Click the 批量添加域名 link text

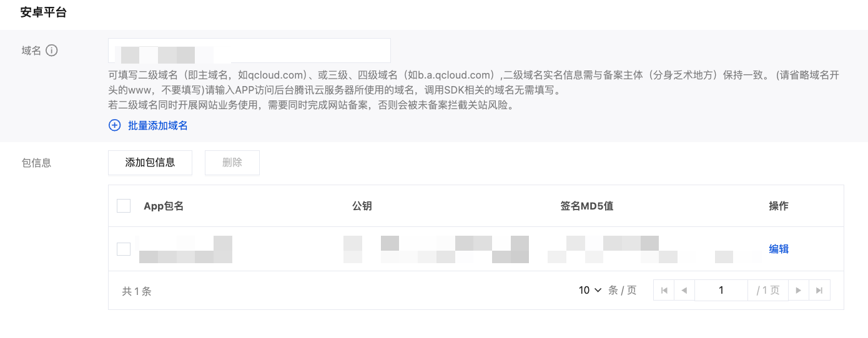[x=158, y=125]
